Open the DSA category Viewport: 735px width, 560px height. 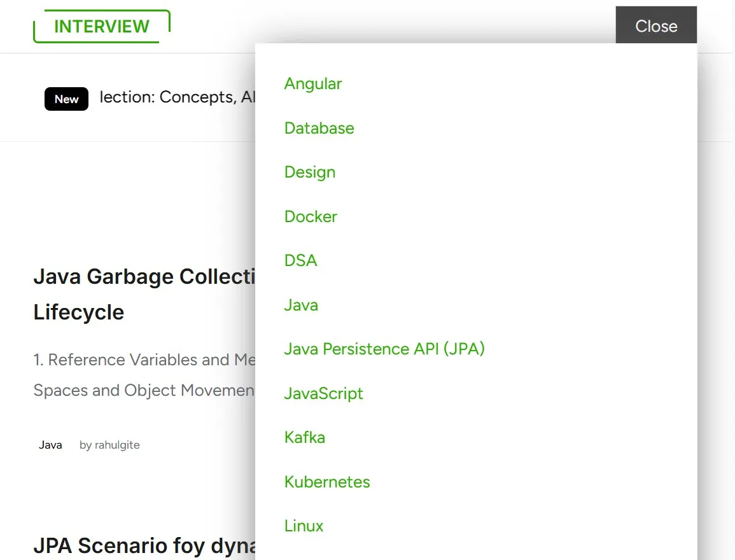pos(300,260)
